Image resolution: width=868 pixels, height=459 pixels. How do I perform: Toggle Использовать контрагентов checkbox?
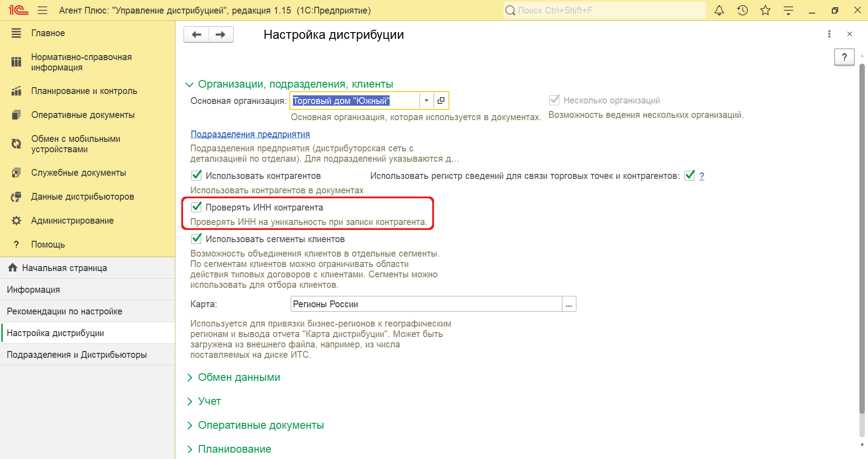click(196, 175)
